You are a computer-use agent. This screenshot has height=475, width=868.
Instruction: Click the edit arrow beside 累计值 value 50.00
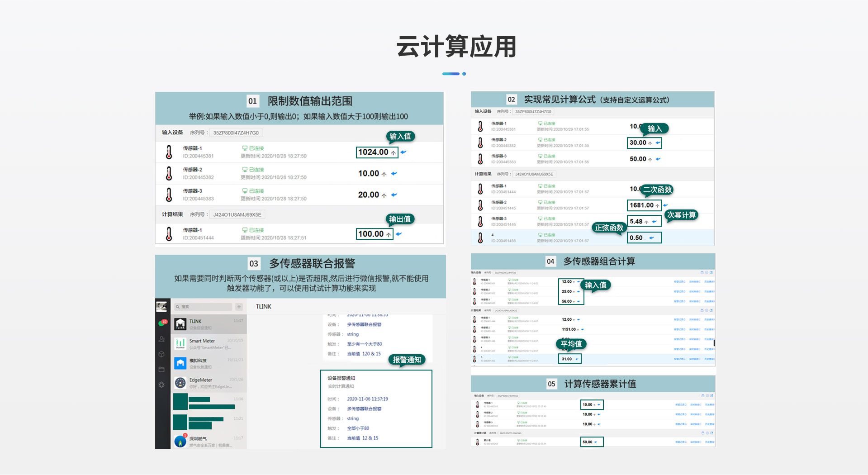[x=595, y=442]
